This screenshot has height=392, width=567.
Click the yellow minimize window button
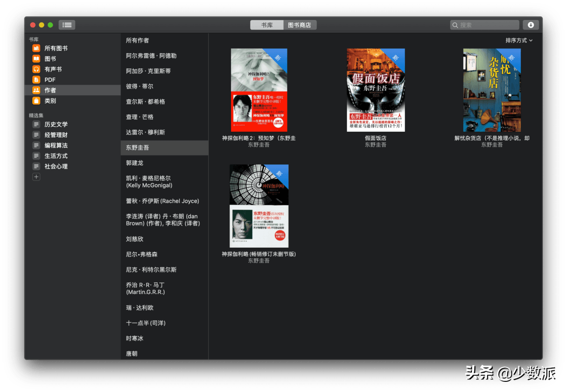(42, 25)
